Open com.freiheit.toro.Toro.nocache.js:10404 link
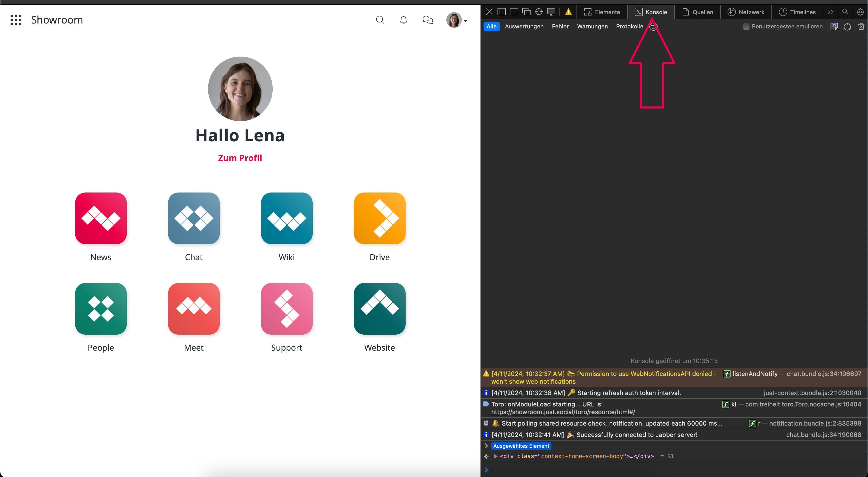Viewport: 868px width, 477px height. [x=803, y=404]
